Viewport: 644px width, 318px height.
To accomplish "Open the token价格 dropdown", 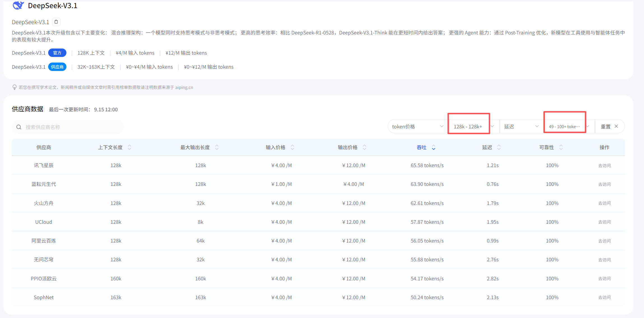I will (x=417, y=126).
